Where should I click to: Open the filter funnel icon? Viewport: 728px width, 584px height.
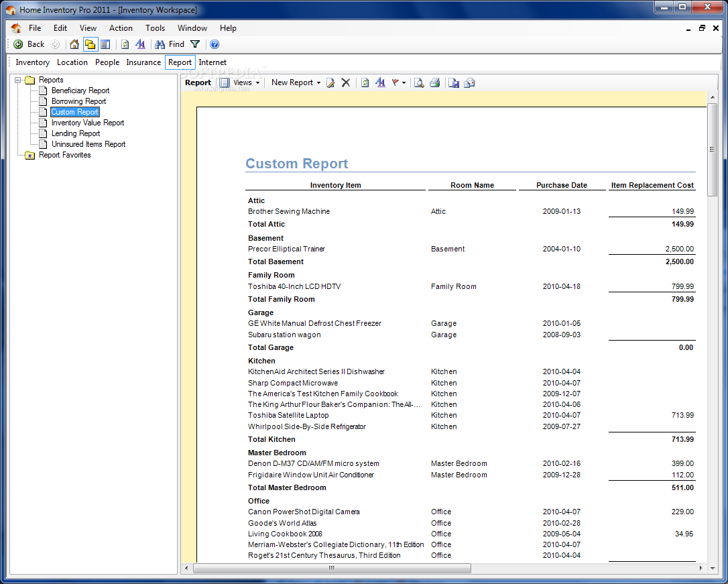click(x=195, y=44)
